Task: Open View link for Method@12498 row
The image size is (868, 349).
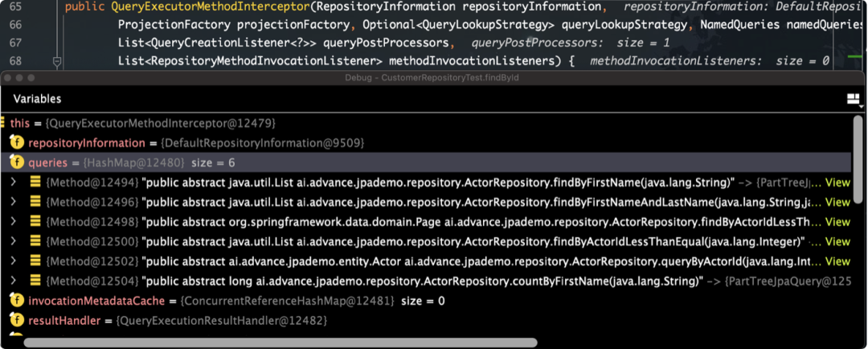Action: pos(837,222)
